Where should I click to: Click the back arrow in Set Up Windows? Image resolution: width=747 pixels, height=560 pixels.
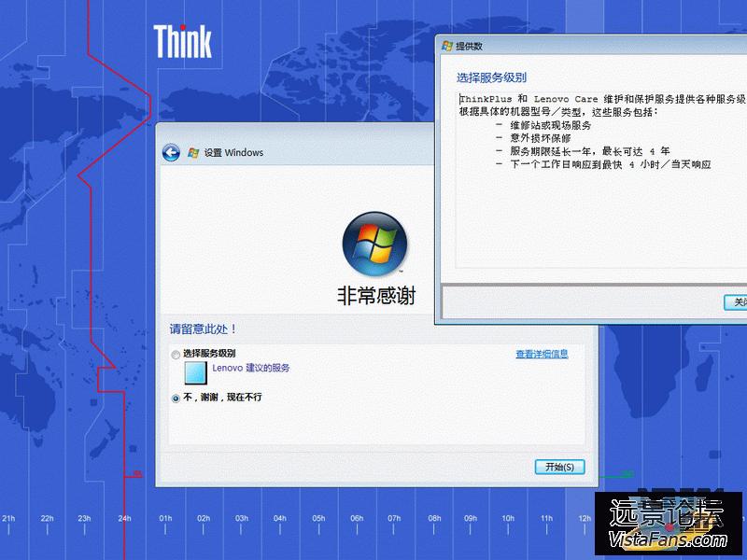pyautogui.click(x=171, y=153)
